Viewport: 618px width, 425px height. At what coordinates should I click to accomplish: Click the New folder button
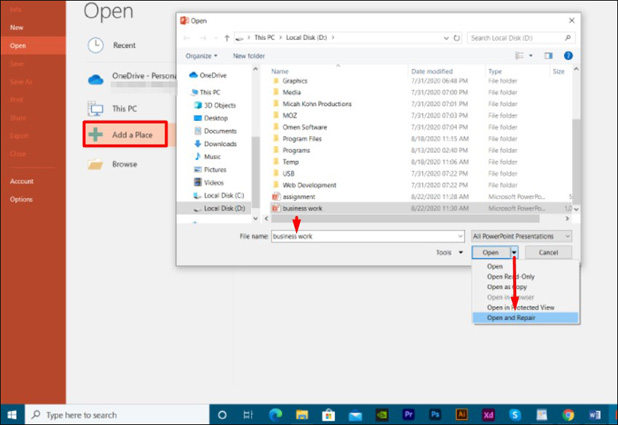point(249,56)
